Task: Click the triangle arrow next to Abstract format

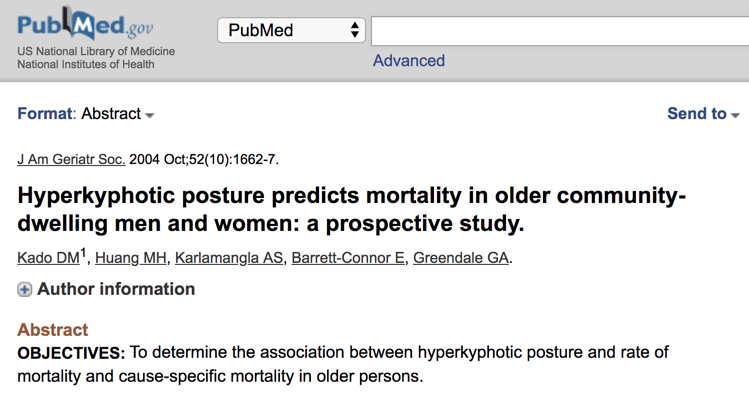Action: tap(150, 116)
